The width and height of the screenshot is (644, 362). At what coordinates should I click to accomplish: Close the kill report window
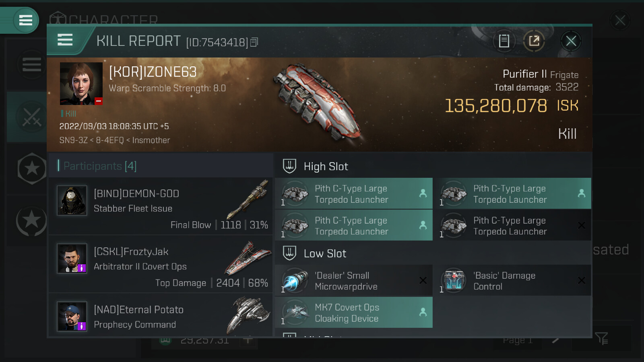pos(571,41)
